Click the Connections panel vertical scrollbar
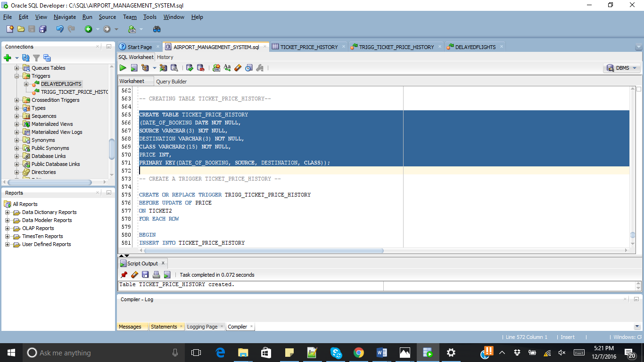 point(112,149)
